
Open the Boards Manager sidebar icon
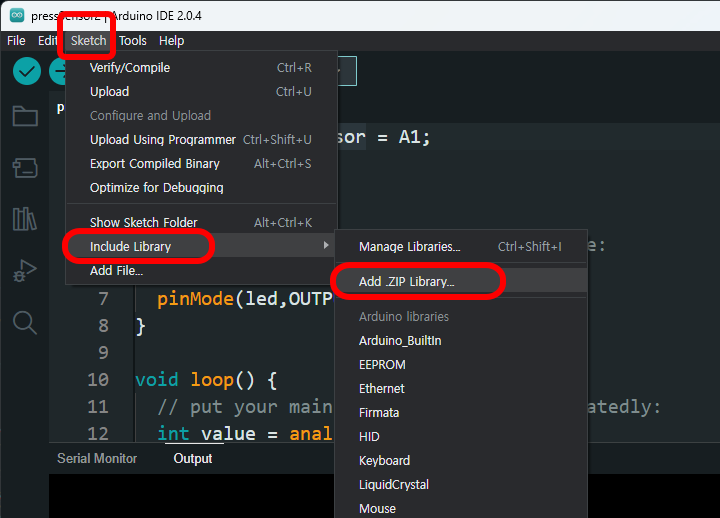click(x=25, y=168)
